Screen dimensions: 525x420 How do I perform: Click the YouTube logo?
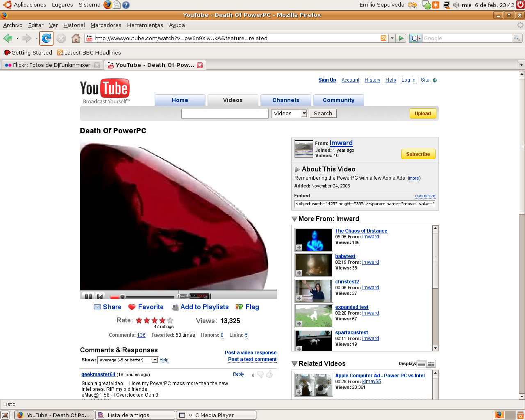(105, 91)
